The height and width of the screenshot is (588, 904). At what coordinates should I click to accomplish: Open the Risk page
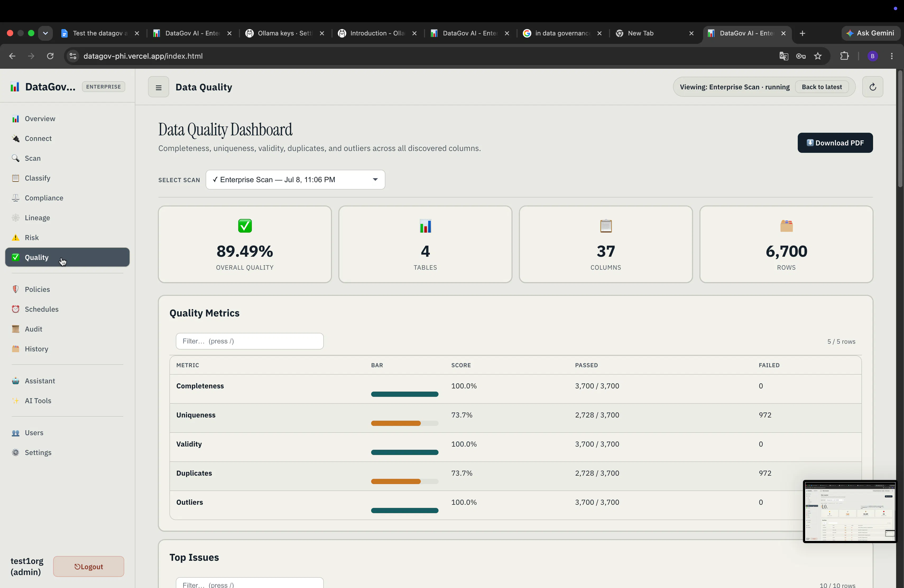click(67, 237)
